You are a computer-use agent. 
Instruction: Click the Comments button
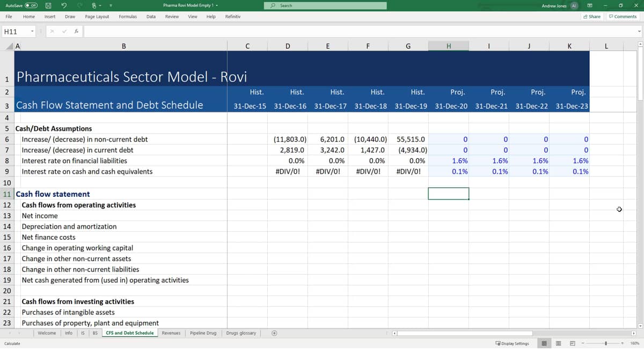623,17
